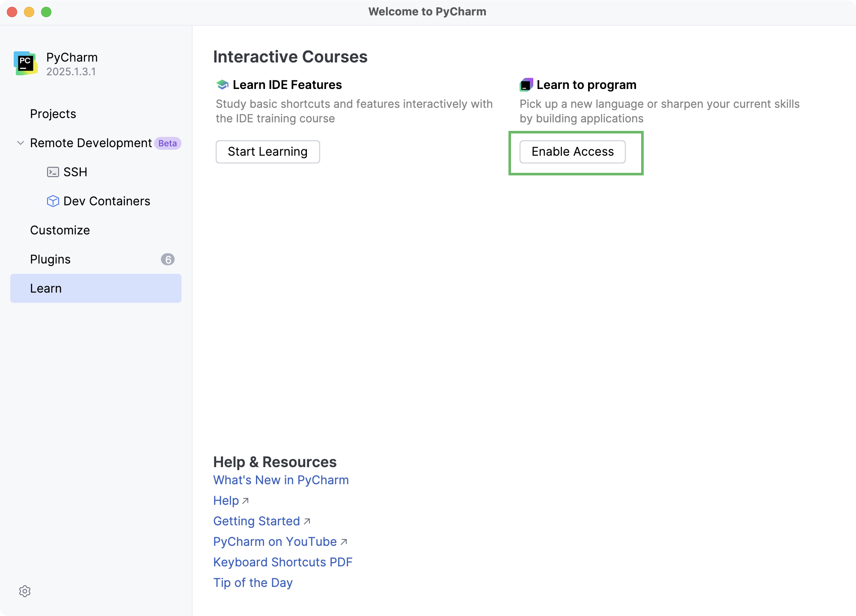Viewport: 856px width, 616px height.
Task: Select the Learn sidebar entry
Action: pyautogui.click(x=46, y=288)
